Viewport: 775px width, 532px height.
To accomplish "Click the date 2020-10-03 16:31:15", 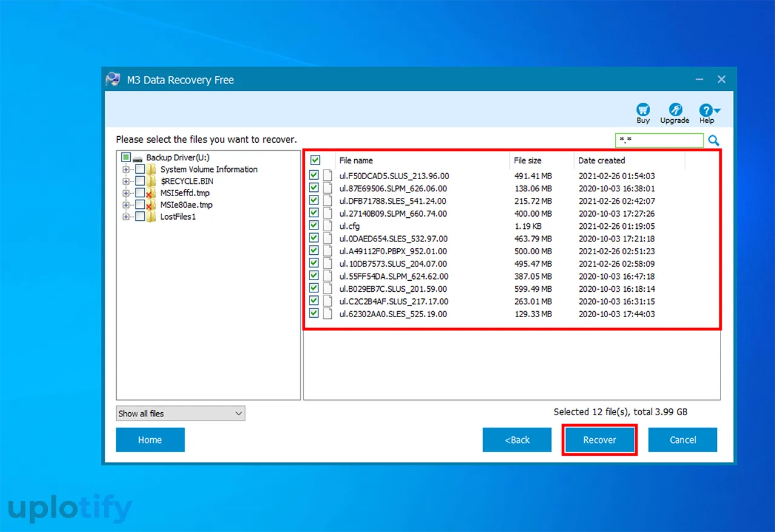I will pyautogui.click(x=616, y=301).
